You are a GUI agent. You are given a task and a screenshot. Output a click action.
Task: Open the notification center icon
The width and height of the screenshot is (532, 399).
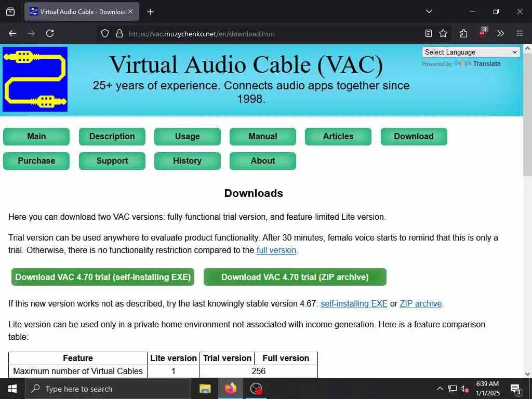[516, 389]
